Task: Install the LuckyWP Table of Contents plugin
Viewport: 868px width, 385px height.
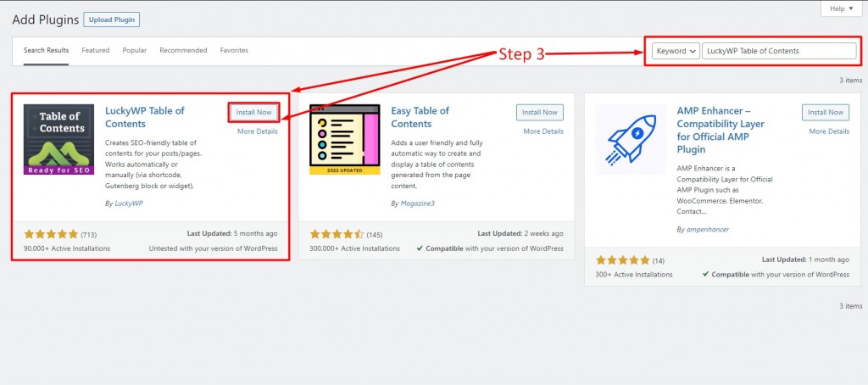Action: tap(254, 113)
